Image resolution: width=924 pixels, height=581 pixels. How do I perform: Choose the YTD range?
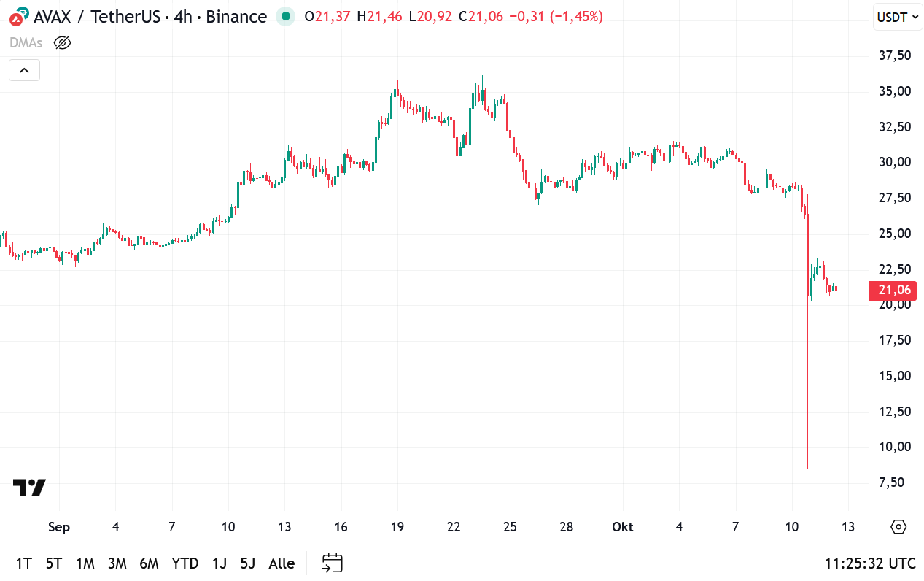point(185,563)
